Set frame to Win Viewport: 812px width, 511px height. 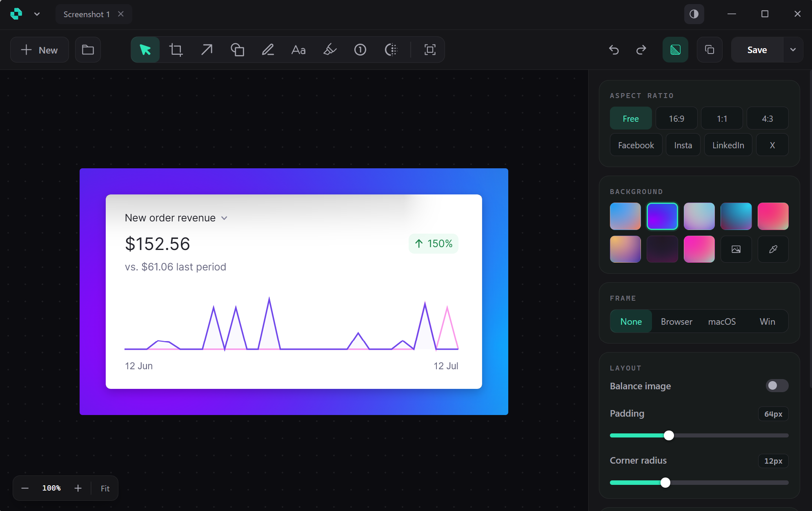pyautogui.click(x=767, y=321)
